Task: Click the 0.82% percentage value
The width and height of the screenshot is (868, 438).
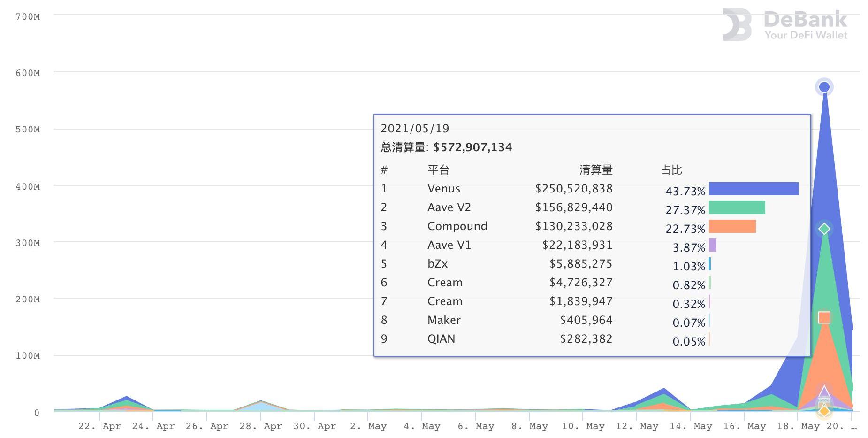Action: point(689,285)
